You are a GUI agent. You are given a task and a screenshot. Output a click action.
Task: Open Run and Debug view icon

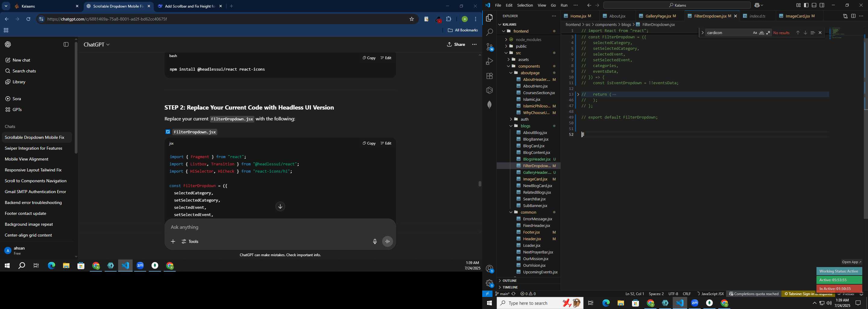pyautogui.click(x=489, y=61)
